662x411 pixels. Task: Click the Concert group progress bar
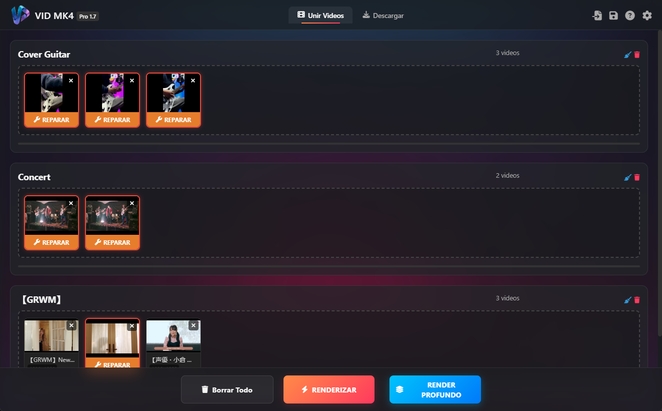(x=329, y=267)
